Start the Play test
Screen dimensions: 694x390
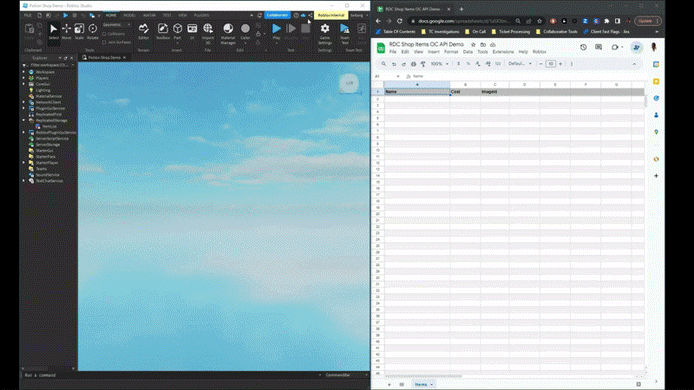pyautogui.click(x=276, y=31)
